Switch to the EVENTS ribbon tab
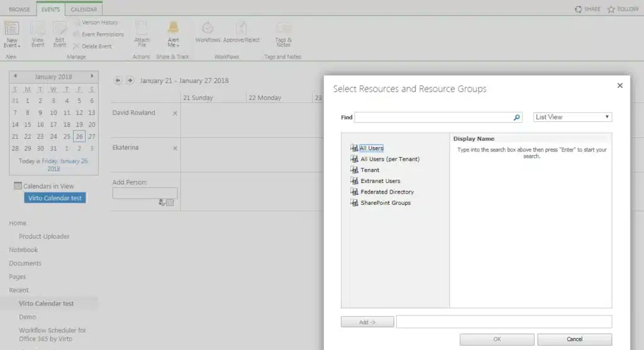Image resolution: width=644 pixels, height=350 pixels. pyautogui.click(x=50, y=9)
